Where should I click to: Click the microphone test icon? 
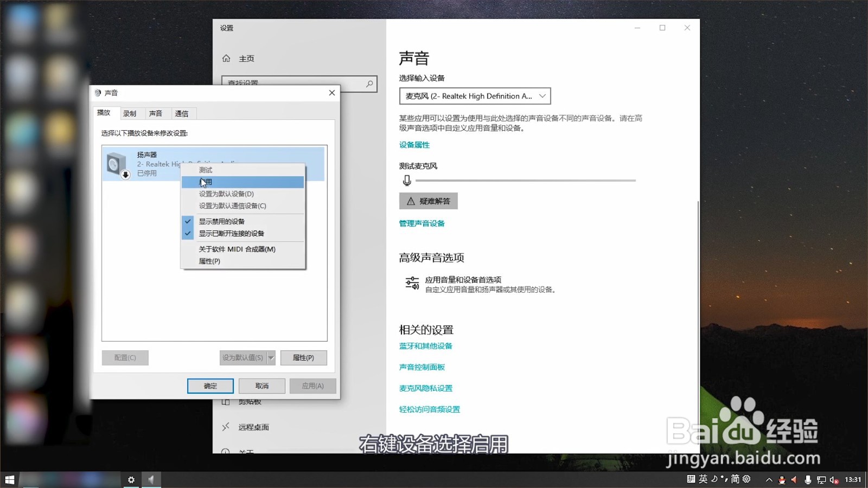click(x=407, y=181)
